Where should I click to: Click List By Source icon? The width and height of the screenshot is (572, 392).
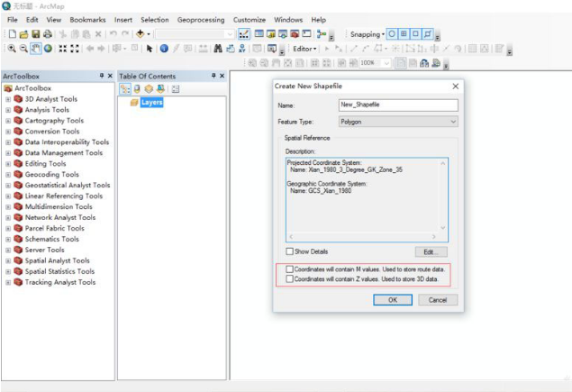click(x=137, y=88)
